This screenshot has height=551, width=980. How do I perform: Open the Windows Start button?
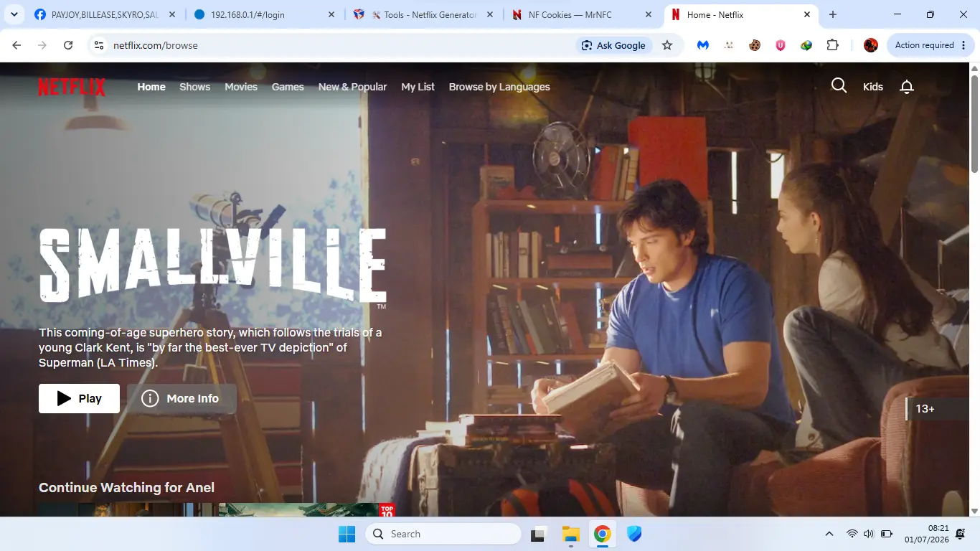(x=347, y=534)
